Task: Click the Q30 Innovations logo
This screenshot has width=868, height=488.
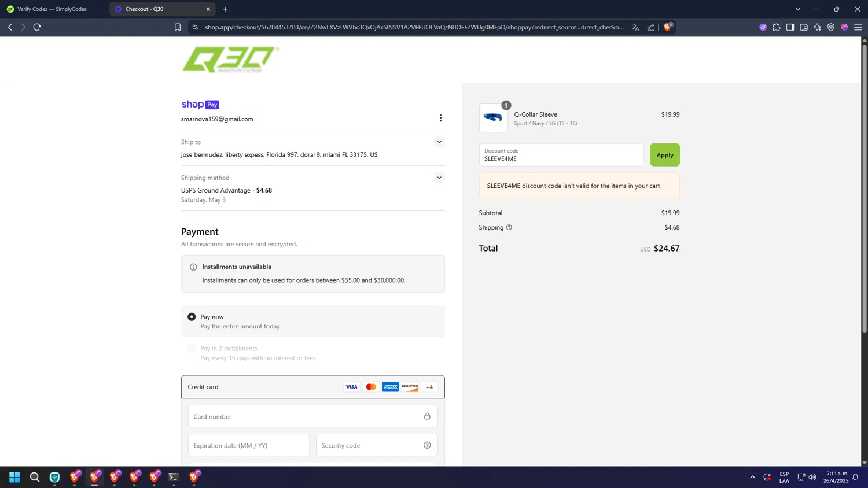Action: pyautogui.click(x=231, y=60)
